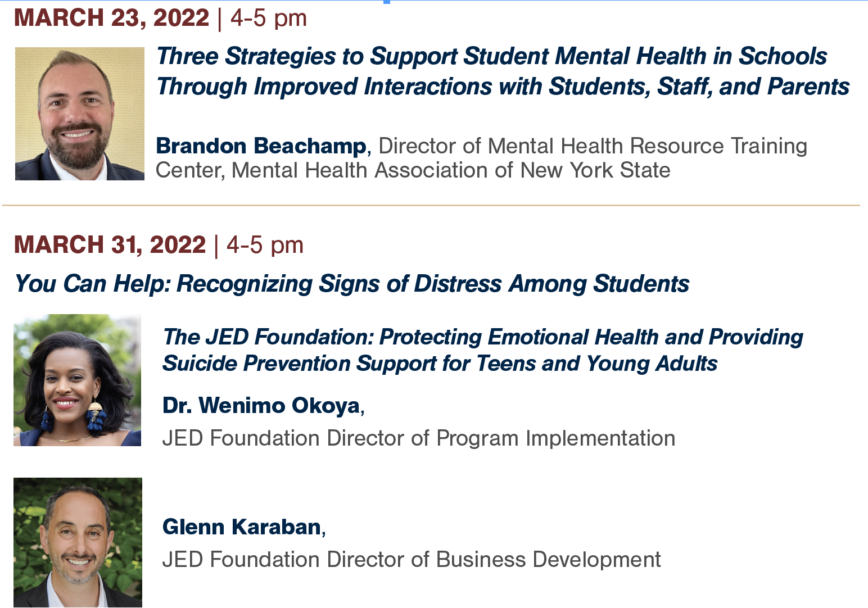
Task: Click the 4-5 pm time beside March 23
Action: coord(269,17)
